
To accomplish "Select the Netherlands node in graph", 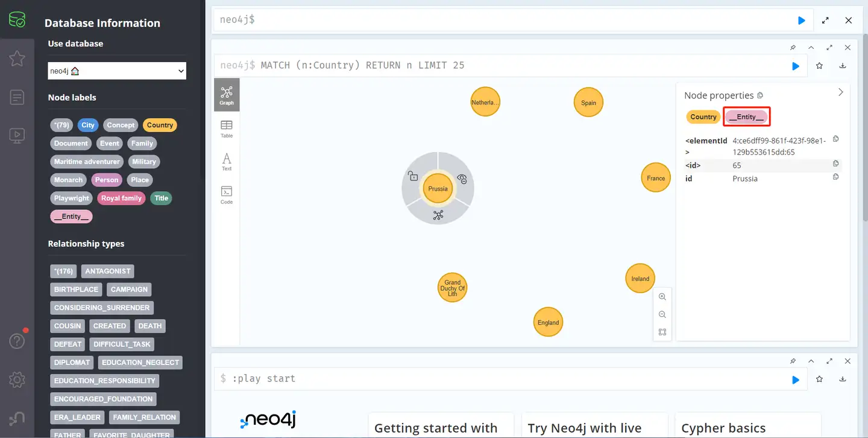I will (x=485, y=103).
